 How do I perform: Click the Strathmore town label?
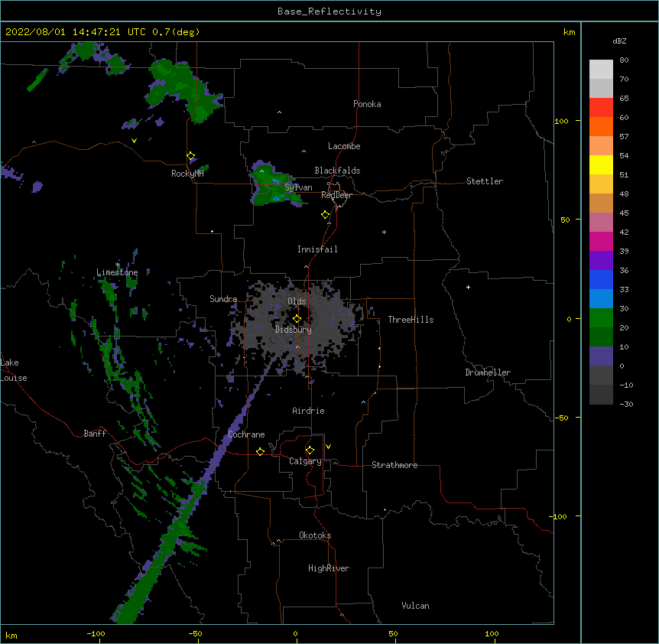pyautogui.click(x=394, y=465)
